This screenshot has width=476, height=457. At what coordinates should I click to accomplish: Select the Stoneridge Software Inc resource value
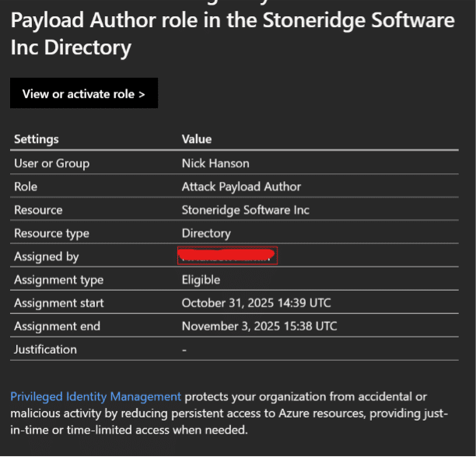(x=245, y=210)
